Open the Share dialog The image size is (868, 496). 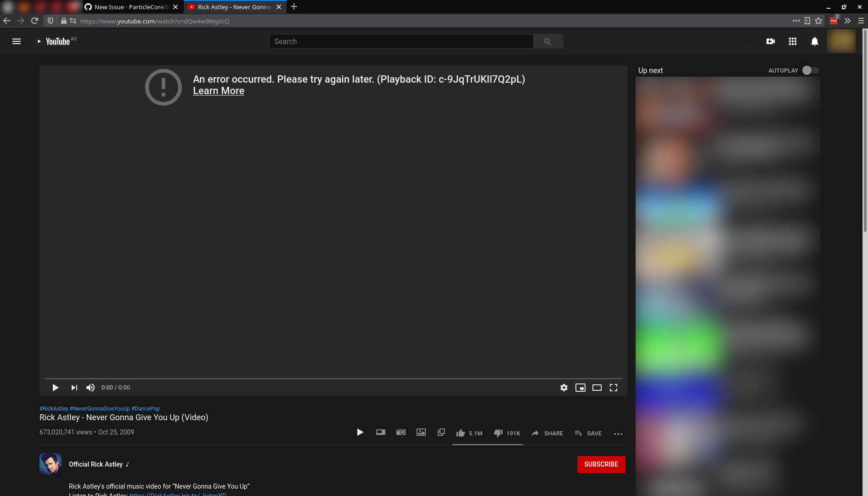tap(547, 433)
